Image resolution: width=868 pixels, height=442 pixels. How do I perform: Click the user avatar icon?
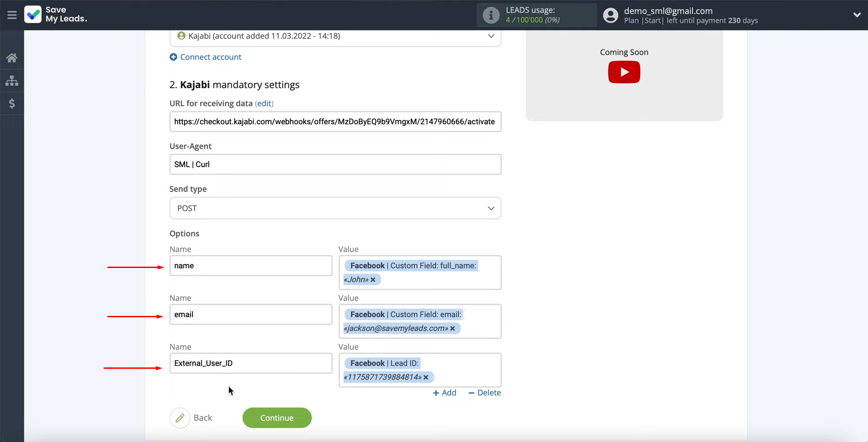click(x=610, y=15)
